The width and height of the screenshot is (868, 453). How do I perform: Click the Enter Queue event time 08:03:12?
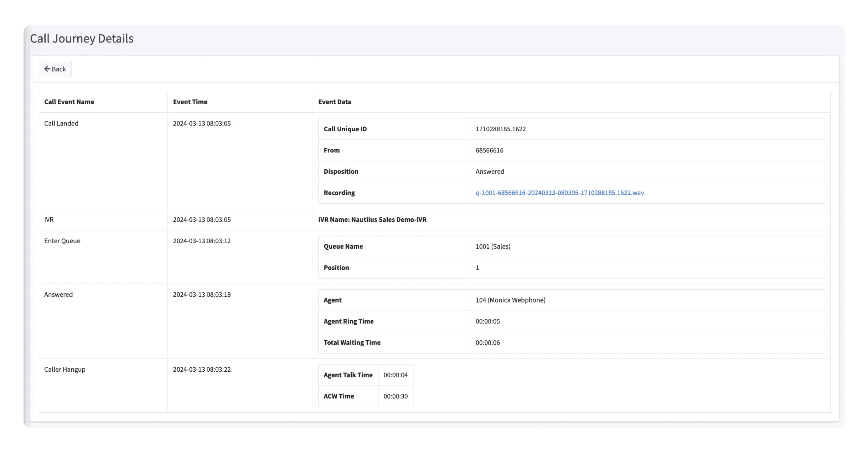click(202, 241)
